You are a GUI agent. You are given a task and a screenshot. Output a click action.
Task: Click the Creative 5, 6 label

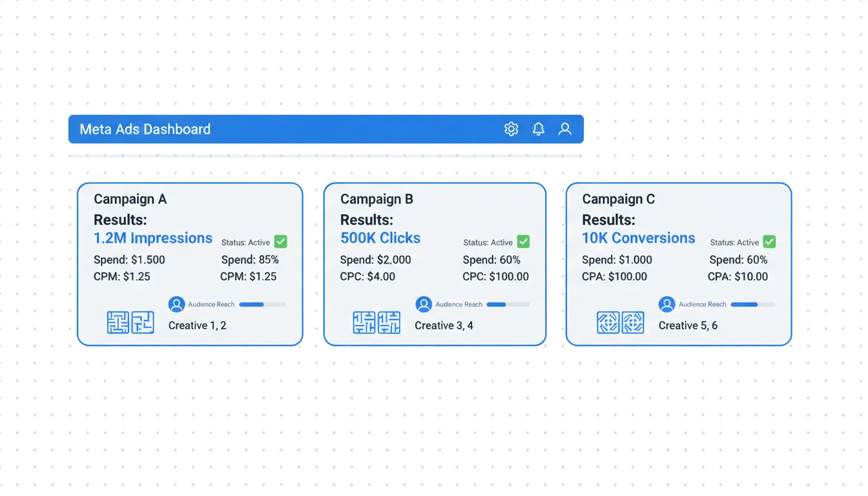[688, 325]
